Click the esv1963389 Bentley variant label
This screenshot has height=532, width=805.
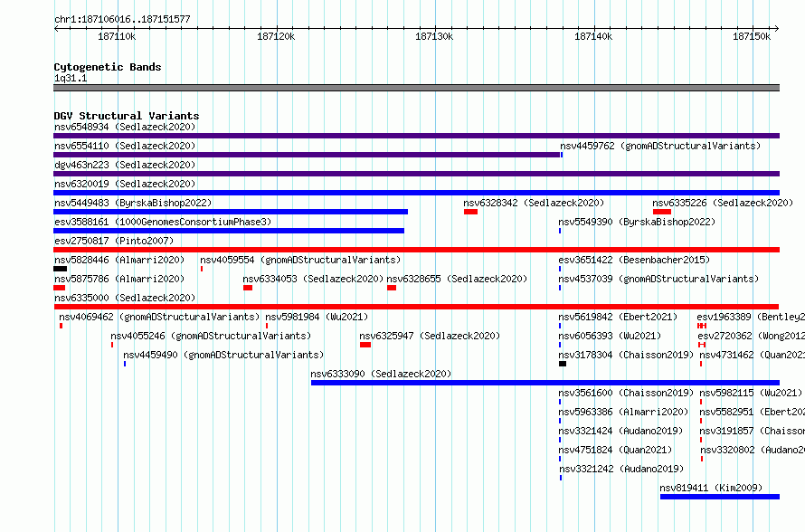coord(751,317)
